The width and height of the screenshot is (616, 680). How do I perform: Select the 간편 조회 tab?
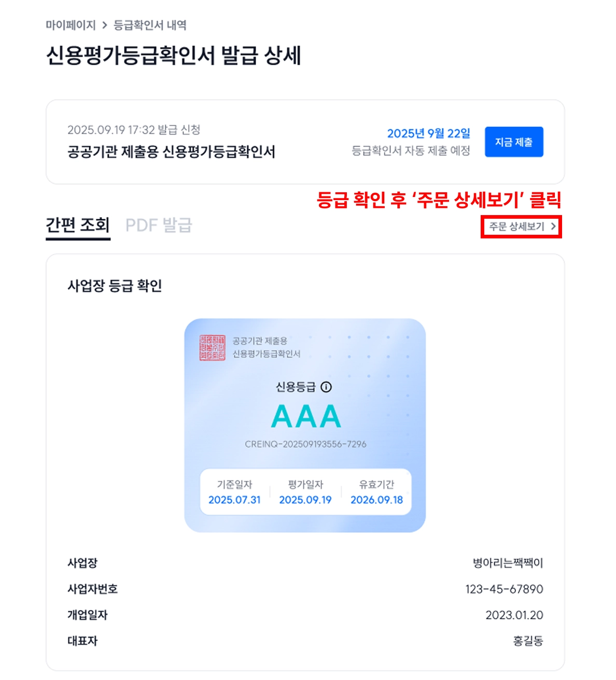pyautogui.click(x=78, y=225)
